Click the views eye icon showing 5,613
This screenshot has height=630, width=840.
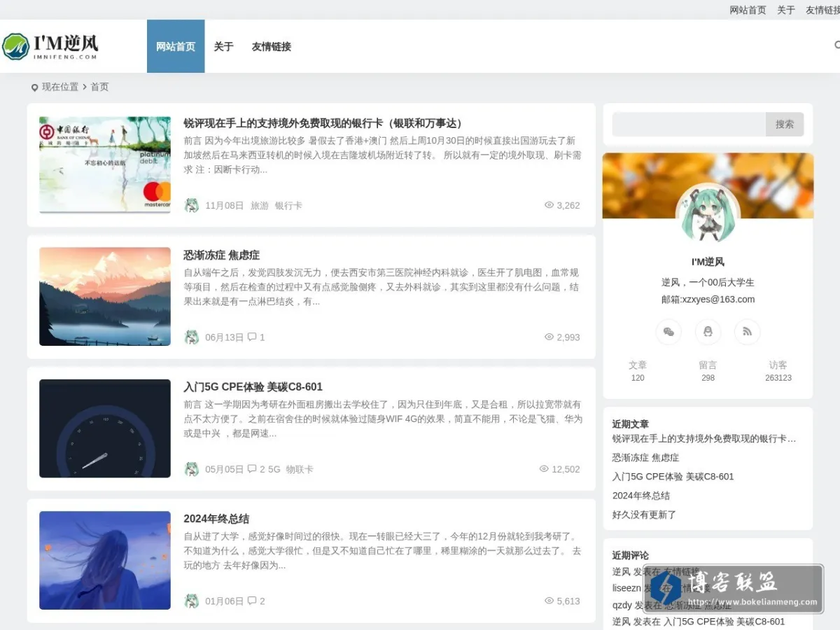[x=549, y=601]
